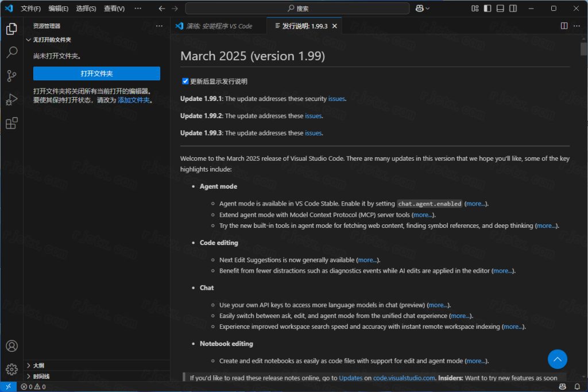The height and width of the screenshot is (392, 588).
Task: Open more link for remote workspace indexing
Action: click(x=513, y=327)
